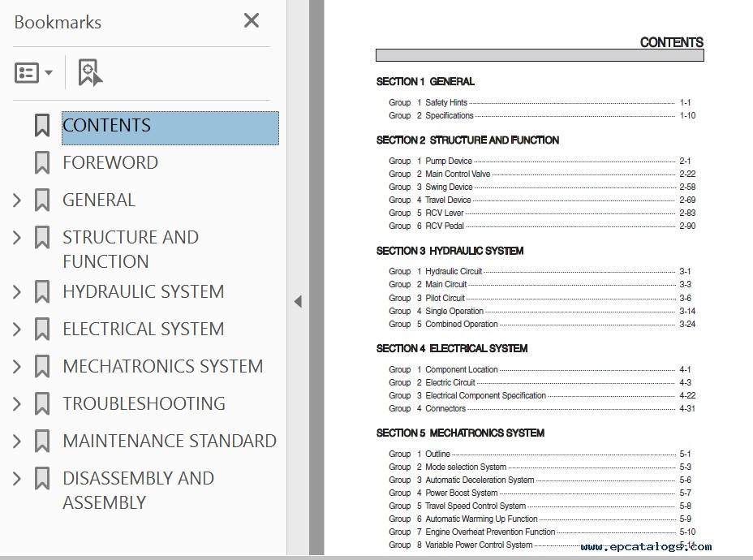Open the ELECTRICAL SYSTEM bookmark

143,329
